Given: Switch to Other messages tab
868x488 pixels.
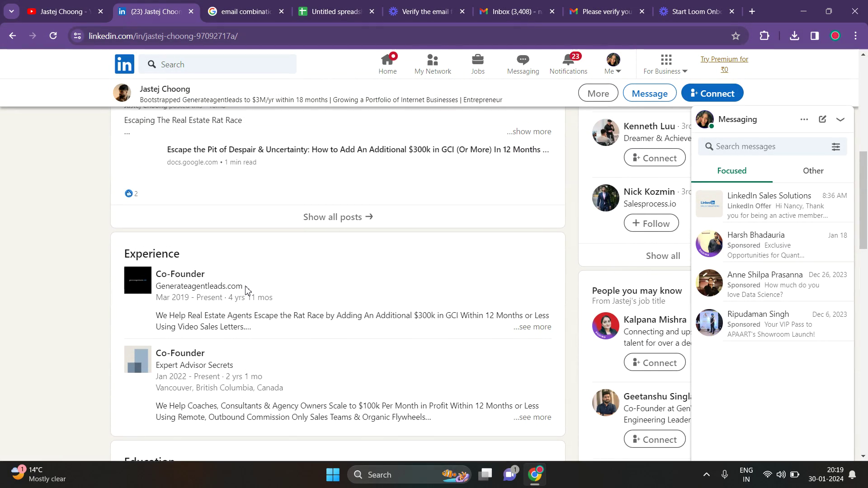Looking at the screenshot, I should point(813,171).
